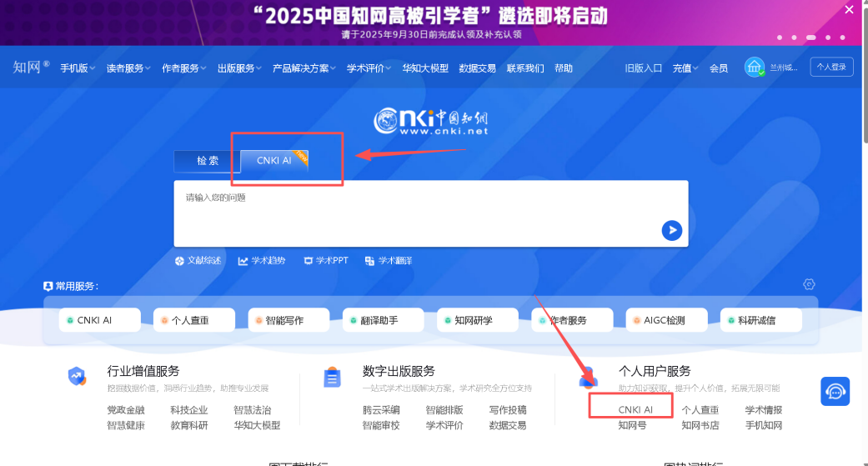The height and width of the screenshot is (466, 868).
Task: Click the CNKI 中国知网 logo
Action: 431,122
